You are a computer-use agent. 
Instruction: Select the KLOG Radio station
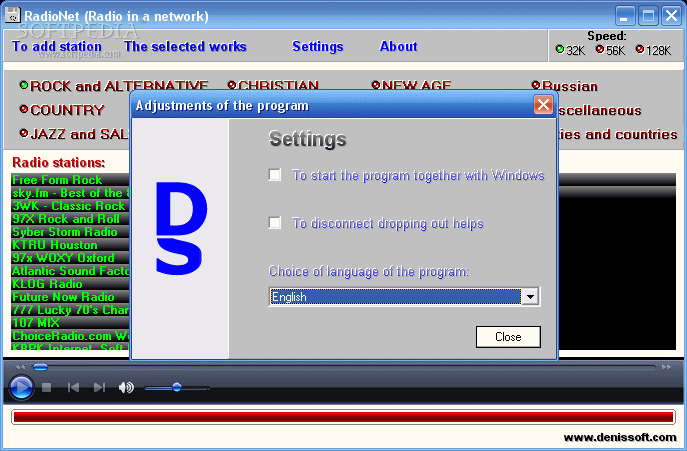pos(71,284)
